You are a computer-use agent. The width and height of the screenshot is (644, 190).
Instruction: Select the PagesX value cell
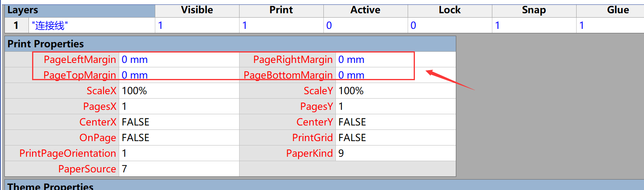(179, 107)
